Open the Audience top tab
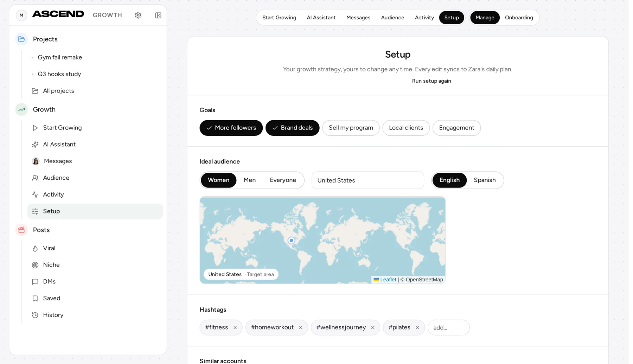The width and height of the screenshot is (633, 364). coord(392,18)
